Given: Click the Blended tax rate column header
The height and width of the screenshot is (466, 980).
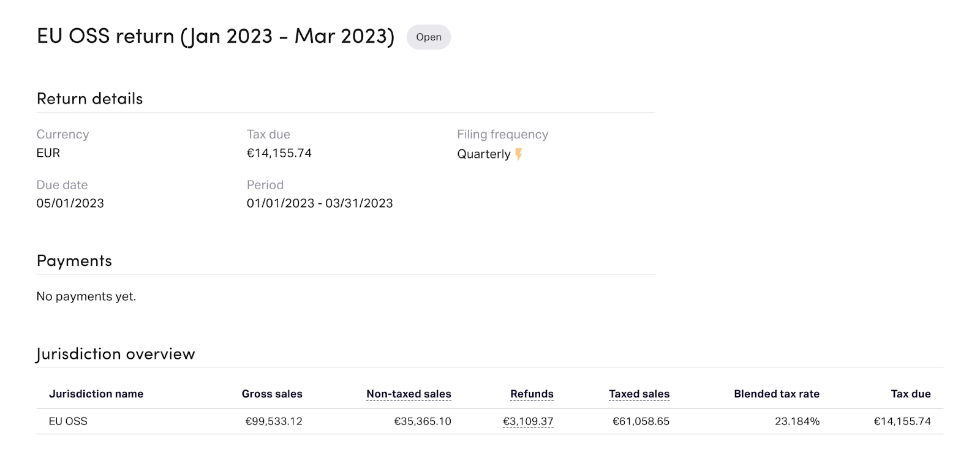Looking at the screenshot, I should tap(777, 394).
